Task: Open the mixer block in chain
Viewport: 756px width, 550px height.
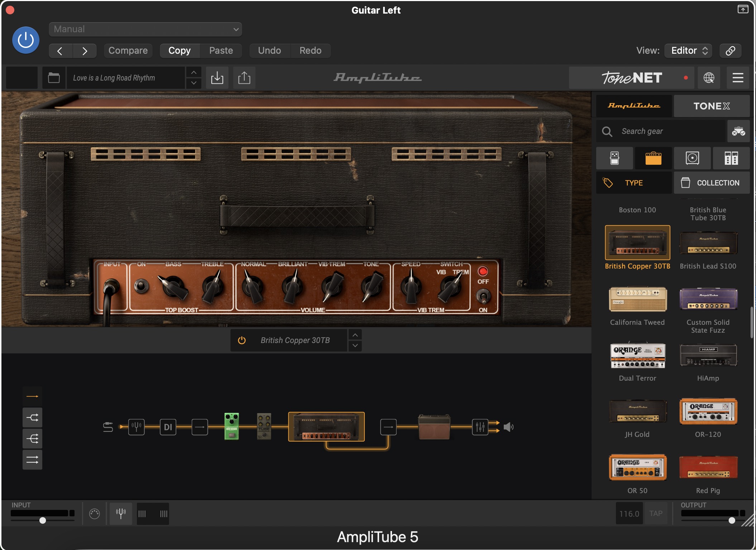Action: [480, 427]
